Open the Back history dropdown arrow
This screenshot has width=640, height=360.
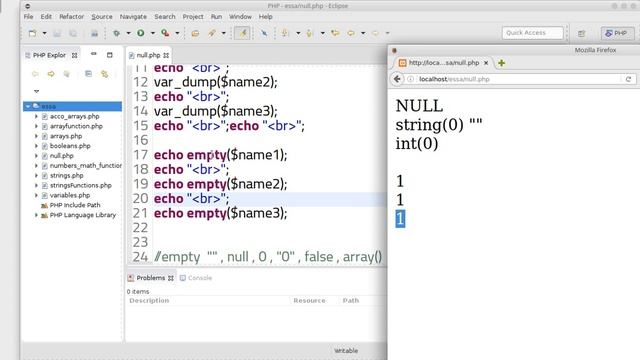point(362,33)
